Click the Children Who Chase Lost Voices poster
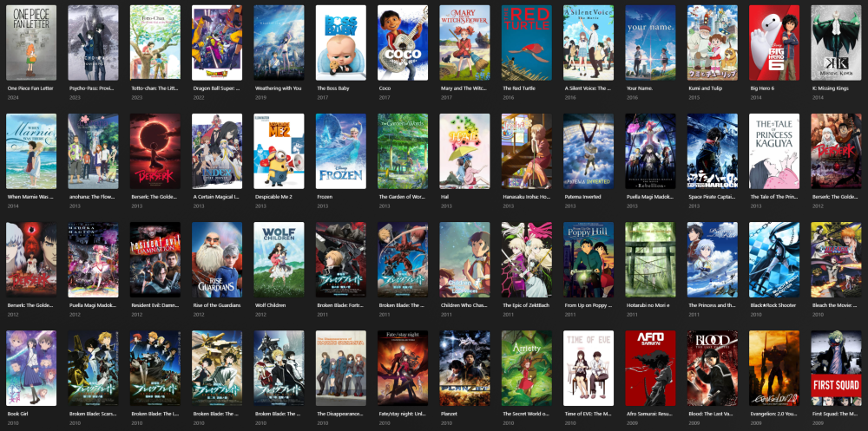 pos(465,259)
